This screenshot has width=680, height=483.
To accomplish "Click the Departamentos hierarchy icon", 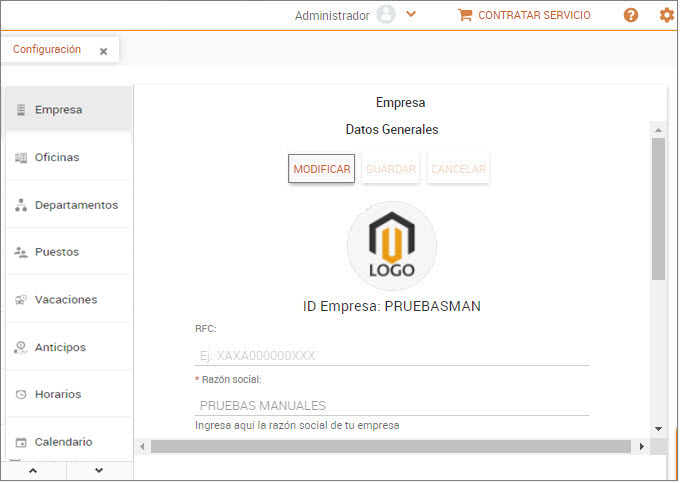I will point(21,205).
